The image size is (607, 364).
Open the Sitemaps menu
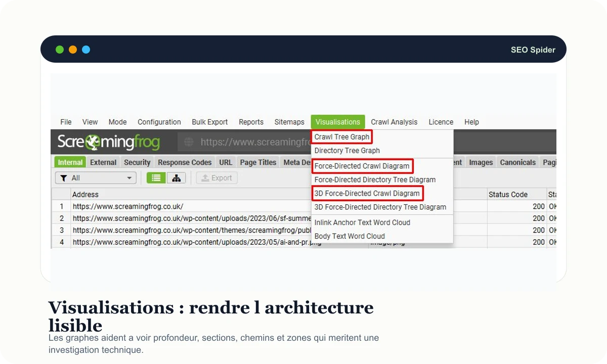tap(289, 122)
